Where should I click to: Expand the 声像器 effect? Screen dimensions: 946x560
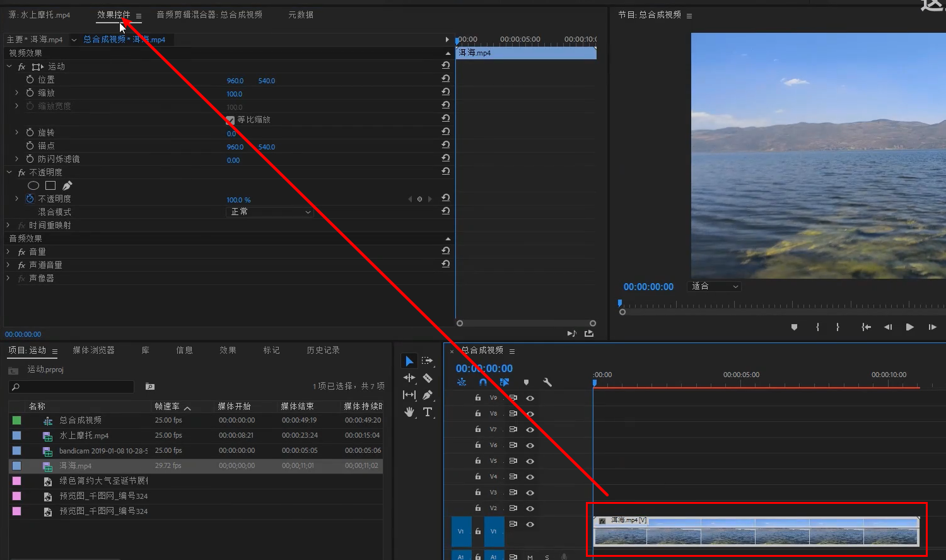[x=9, y=278]
